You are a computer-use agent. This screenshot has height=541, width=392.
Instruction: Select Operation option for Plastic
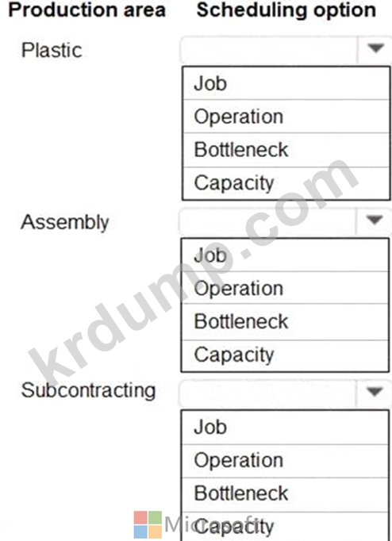tap(286, 117)
